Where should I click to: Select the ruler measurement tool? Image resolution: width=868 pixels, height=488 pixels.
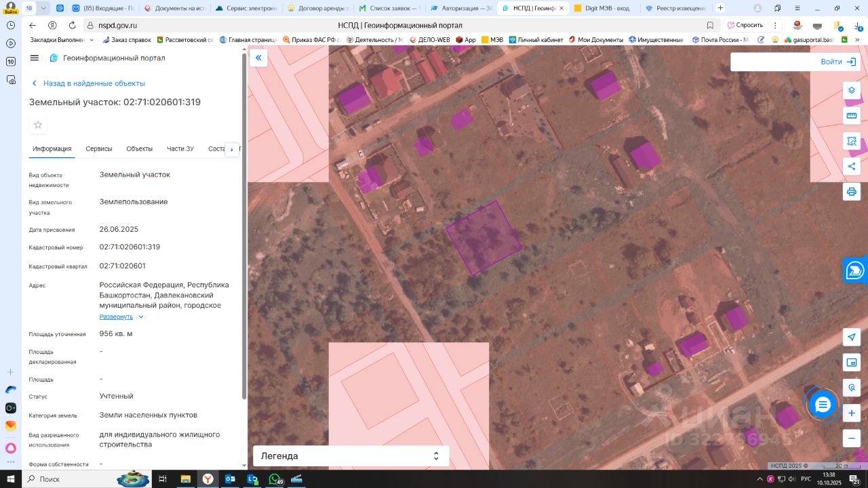pos(852,116)
